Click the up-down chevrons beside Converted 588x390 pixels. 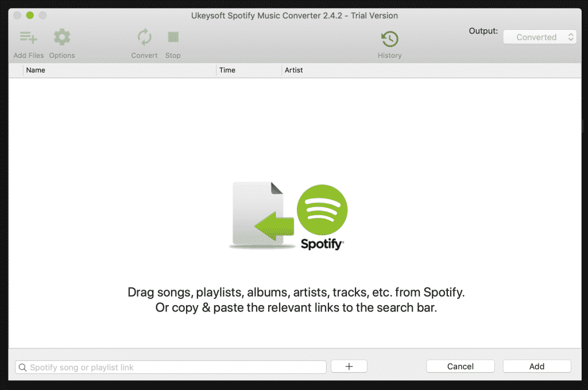(572, 36)
